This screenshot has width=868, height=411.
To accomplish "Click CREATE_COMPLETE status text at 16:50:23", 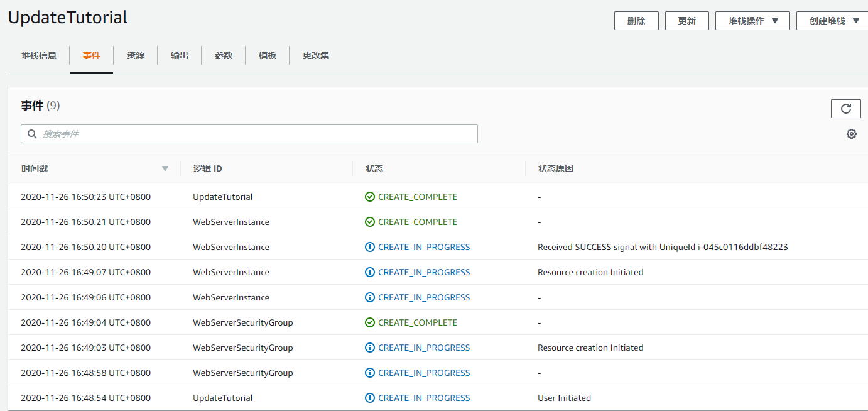I will pyautogui.click(x=418, y=197).
